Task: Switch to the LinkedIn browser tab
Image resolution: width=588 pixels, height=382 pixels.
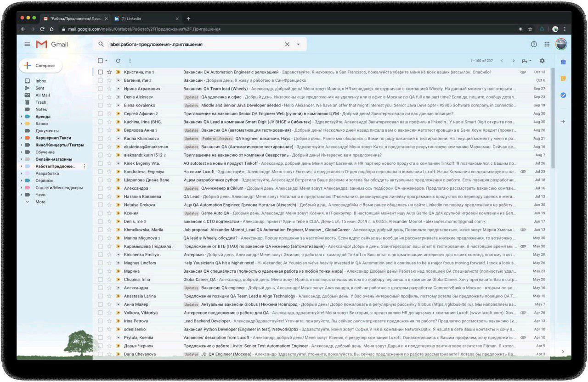Action: pyautogui.click(x=146, y=19)
